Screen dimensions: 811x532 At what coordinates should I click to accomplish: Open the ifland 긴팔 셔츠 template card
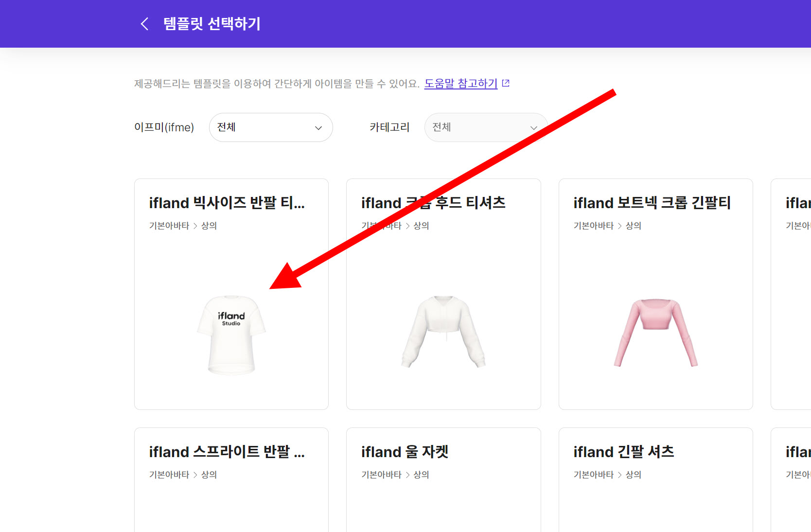point(655,480)
